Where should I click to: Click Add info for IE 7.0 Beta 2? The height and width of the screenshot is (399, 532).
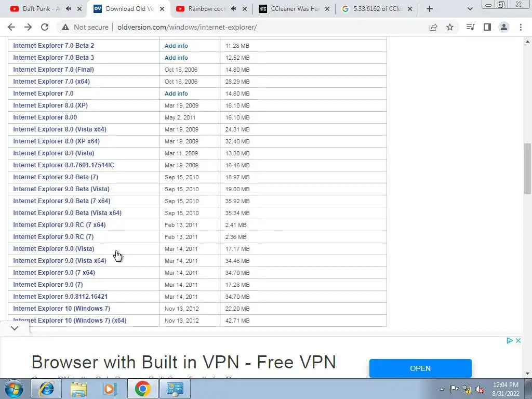176,46
